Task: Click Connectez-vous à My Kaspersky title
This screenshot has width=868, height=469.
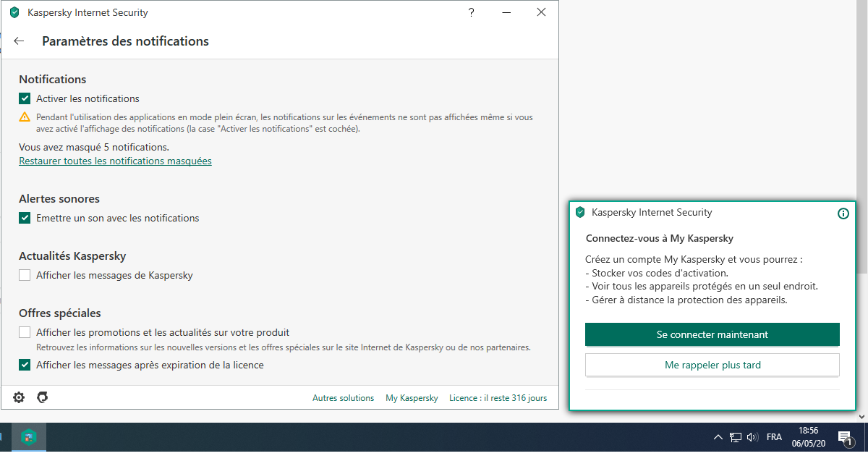Action: (x=659, y=238)
